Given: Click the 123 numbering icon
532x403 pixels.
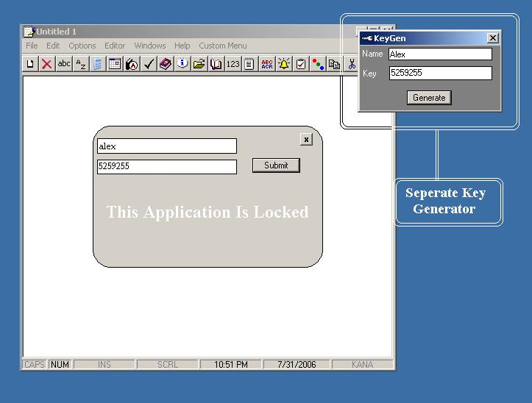Looking at the screenshot, I should (233, 65).
